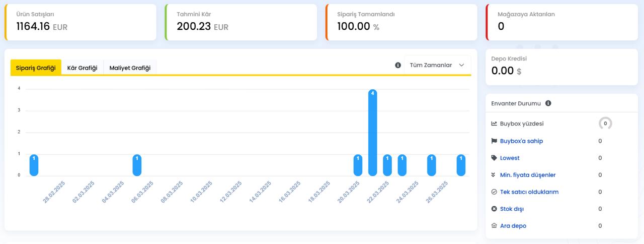Click the check-circle icon beside Tek satıcı olduklarım

click(x=494, y=192)
